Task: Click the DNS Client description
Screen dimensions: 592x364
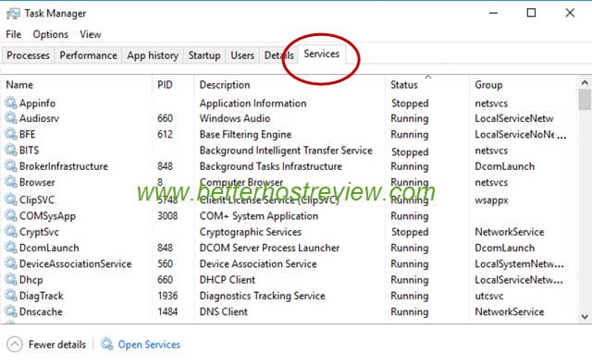Action: click(x=224, y=311)
